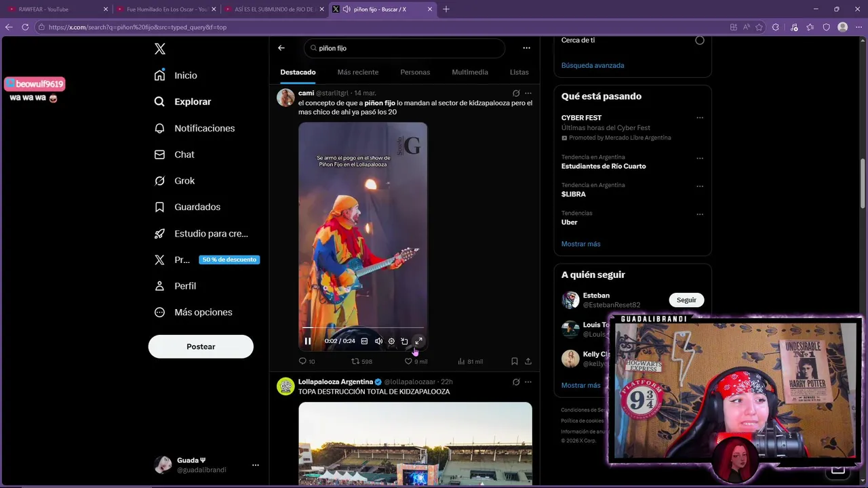868x488 pixels.
Task: Open Notificaciones in the sidebar
Action: tap(194, 128)
